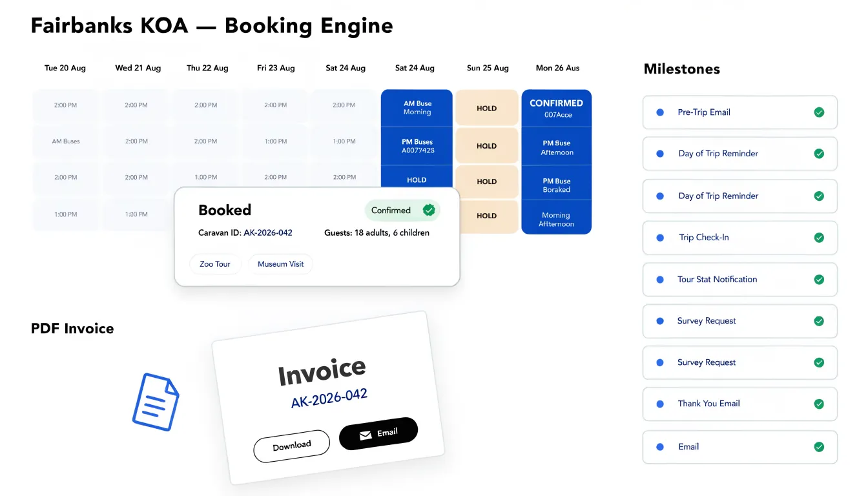Image resolution: width=868 pixels, height=496 pixels.
Task: Open the Caravan ID link AK-2026-042
Action: point(268,232)
